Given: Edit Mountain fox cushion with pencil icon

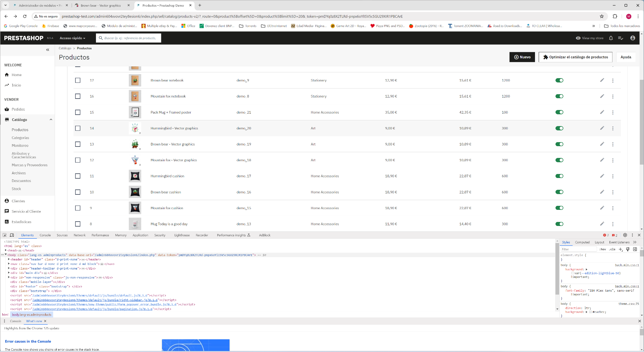Looking at the screenshot, I should point(602,208).
